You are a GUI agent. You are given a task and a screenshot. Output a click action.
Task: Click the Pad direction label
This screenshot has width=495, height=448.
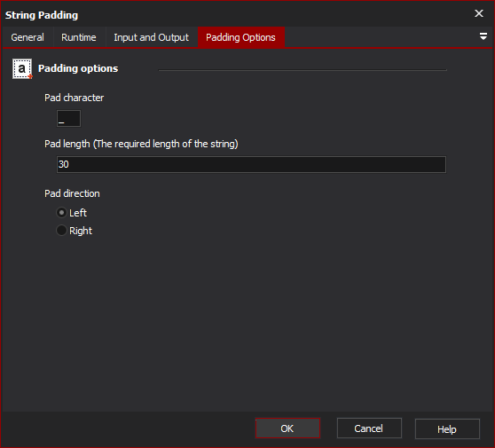[x=72, y=193]
